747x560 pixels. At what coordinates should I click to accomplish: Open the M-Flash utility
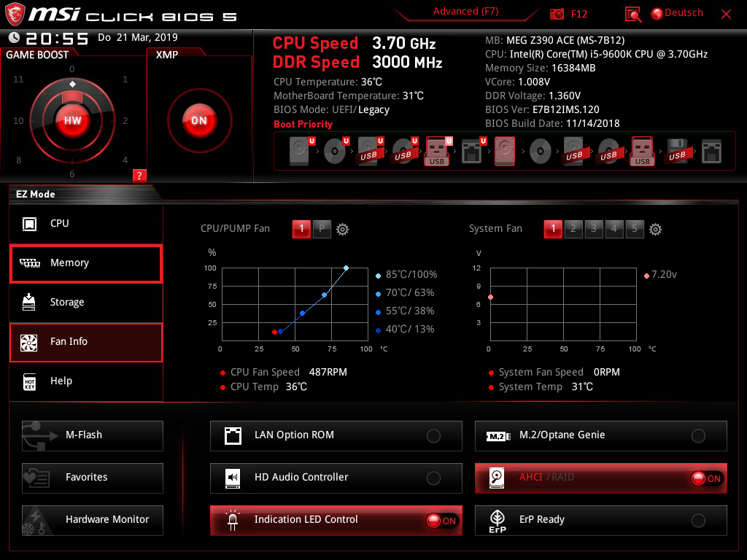pyautogui.click(x=93, y=436)
